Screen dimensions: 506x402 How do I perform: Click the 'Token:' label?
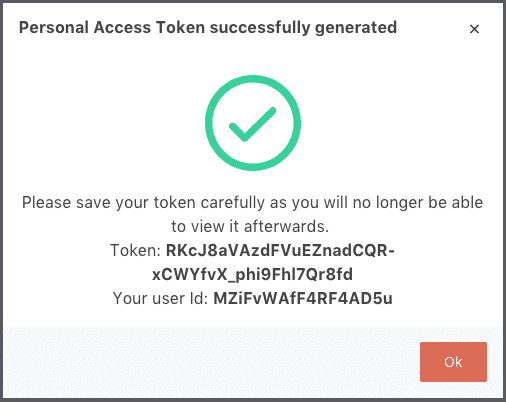click(x=136, y=250)
